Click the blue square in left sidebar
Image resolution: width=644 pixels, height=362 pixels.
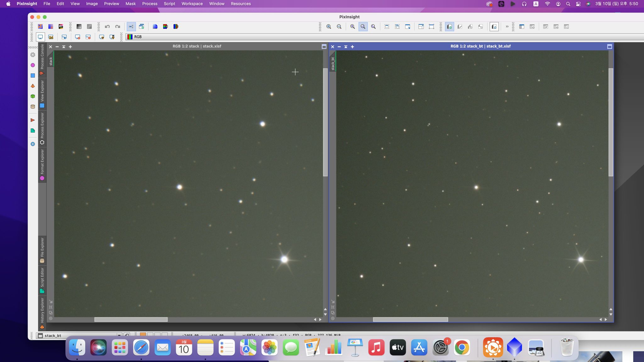click(x=33, y=75)
